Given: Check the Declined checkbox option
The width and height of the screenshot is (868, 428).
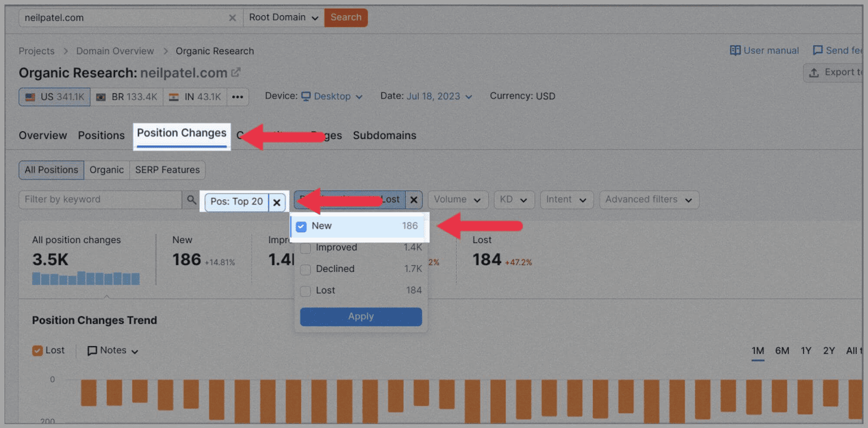Looking at the screenshot, I should pos(305,270).
